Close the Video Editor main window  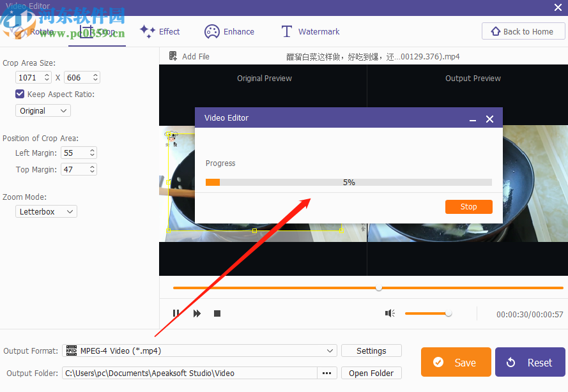(x=558, y=7)
